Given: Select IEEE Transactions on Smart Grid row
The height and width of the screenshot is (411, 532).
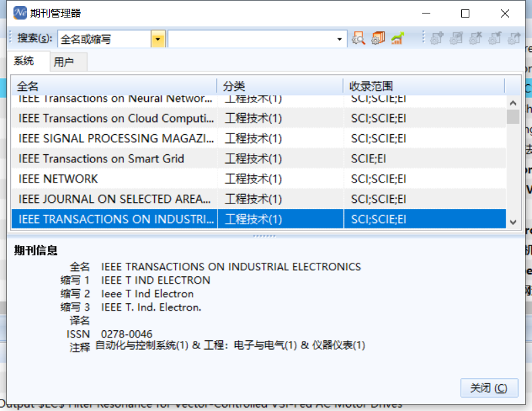Looking at the screenshot, I should tap(259, 158).
